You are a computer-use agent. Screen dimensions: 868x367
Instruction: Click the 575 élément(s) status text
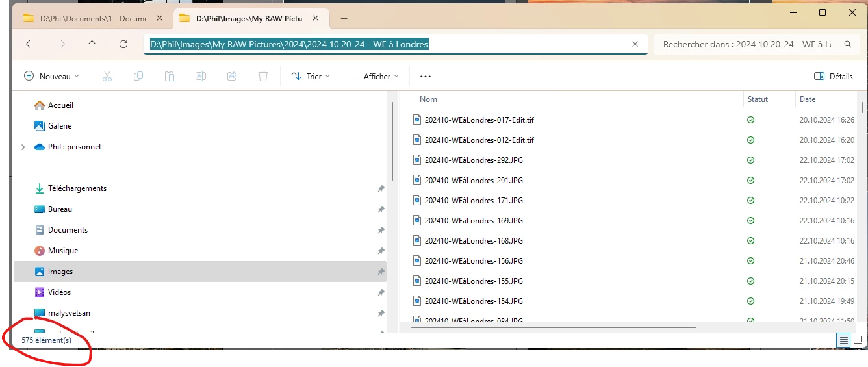pos(46,340)
